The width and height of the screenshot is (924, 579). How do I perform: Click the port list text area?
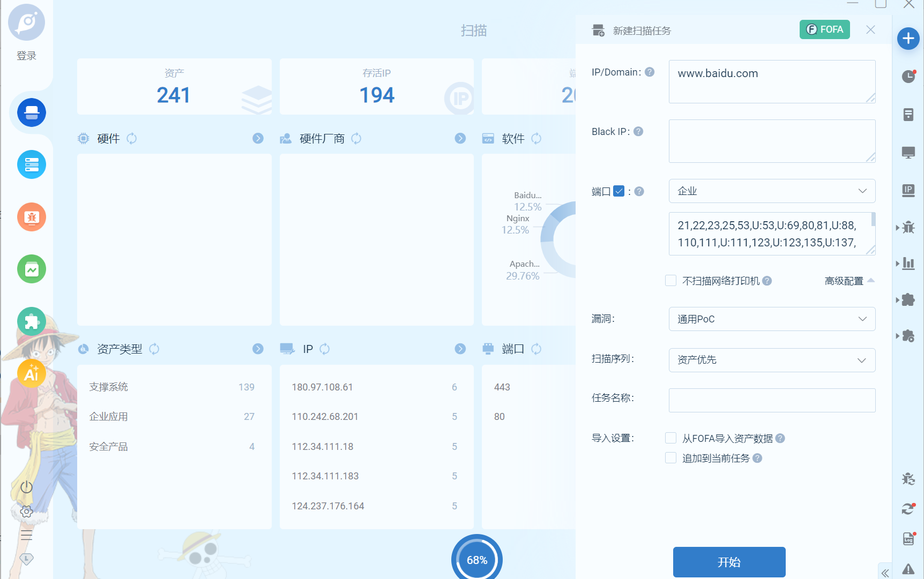coord(772,234)
